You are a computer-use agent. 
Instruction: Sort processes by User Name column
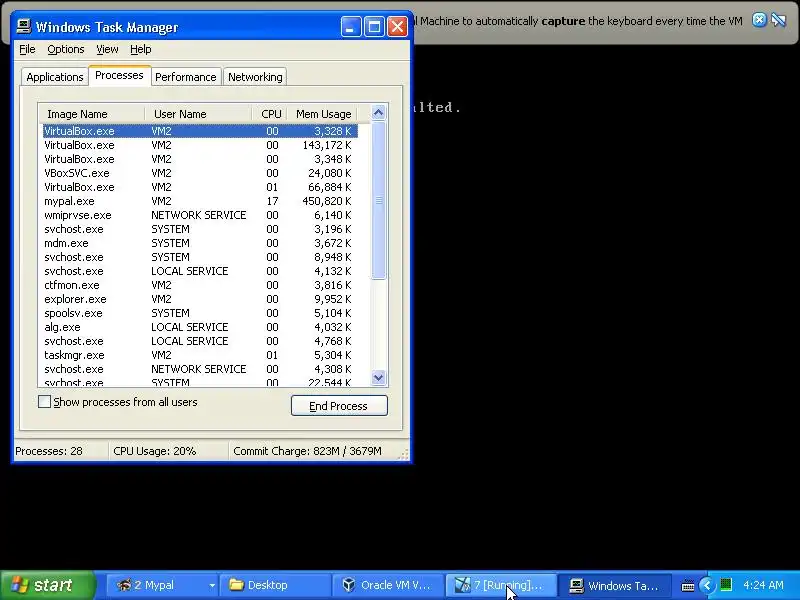point(198,114)
